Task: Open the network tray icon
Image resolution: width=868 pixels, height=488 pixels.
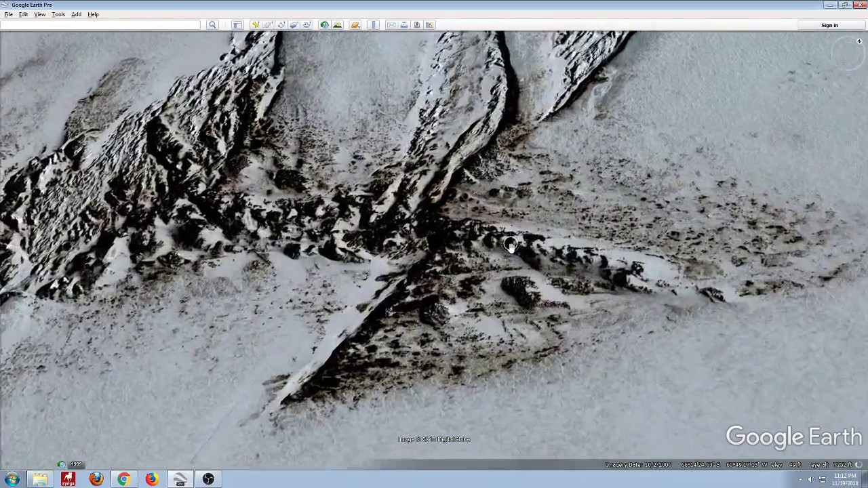Action: [822, 480]
